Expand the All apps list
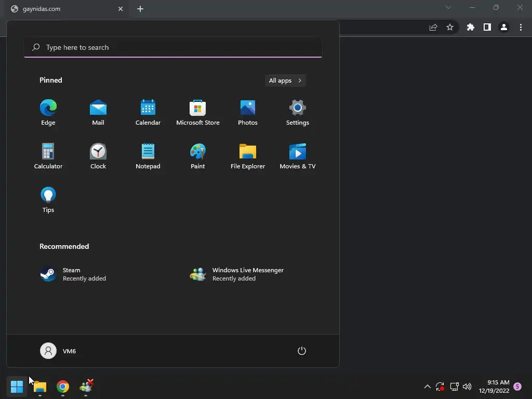This screenshot has height=399, width=532. point(285,81)
